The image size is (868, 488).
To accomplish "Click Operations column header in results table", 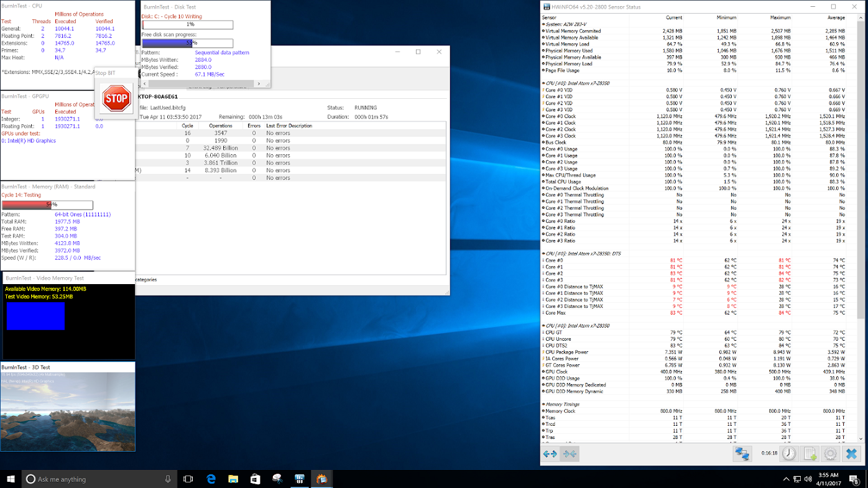I will click(x=221, y=126).
